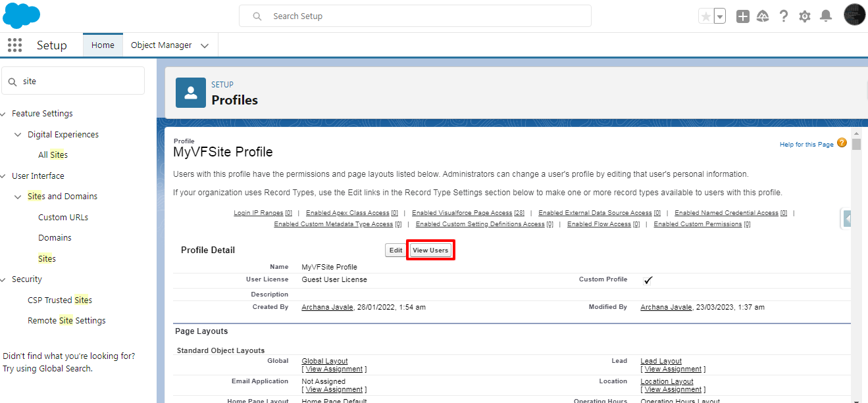Jump to Enabled Custom Setting Definitions Access

pyautogui.click(x=484, y=224)
